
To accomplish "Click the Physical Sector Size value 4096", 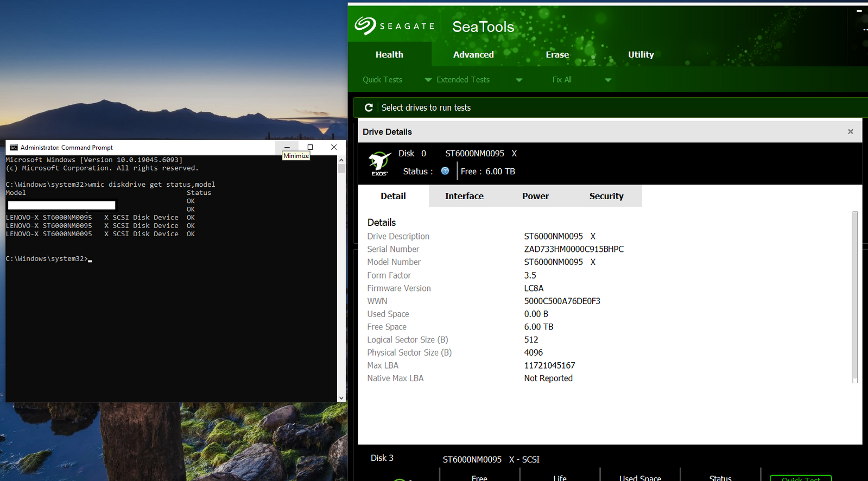I will point(533,352).
